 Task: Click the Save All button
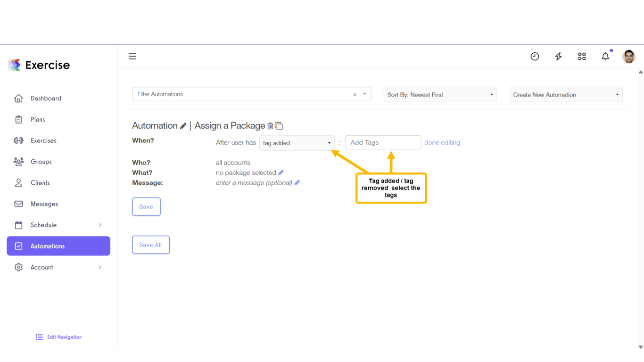tap(150, 245)
